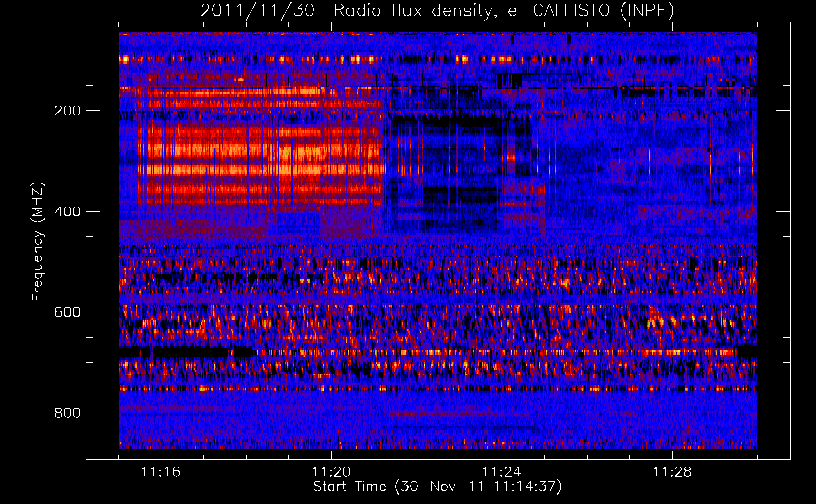Click the 11:28 time tick label
The image size is (816, 504).
click(x=672, y=472)
